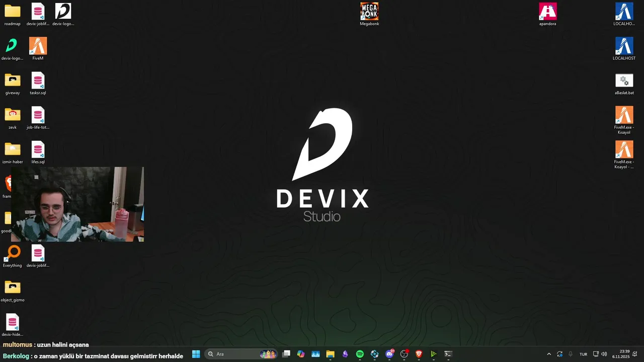644x362 pixels.
Task: Open the job-life-tot... SQL file
Action: click(38, 119)
